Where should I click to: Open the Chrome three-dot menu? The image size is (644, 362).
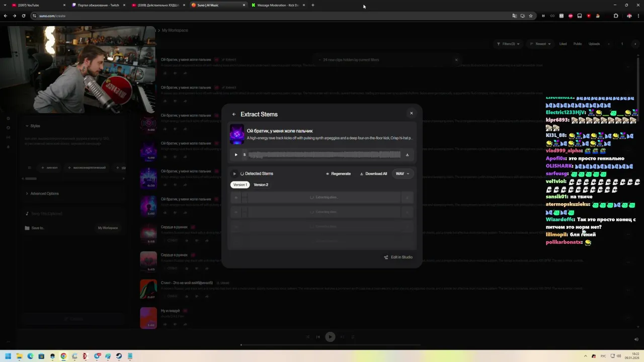pyautogui.click(x=638, y=16)
